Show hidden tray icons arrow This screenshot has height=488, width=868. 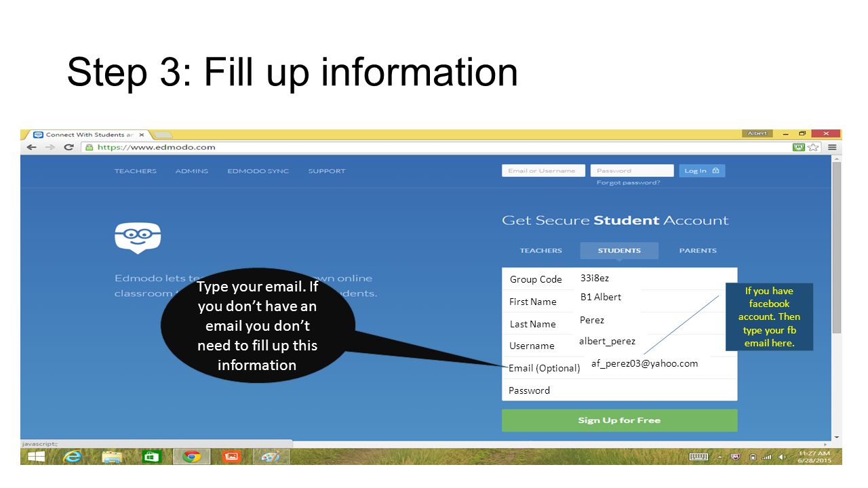721,457
